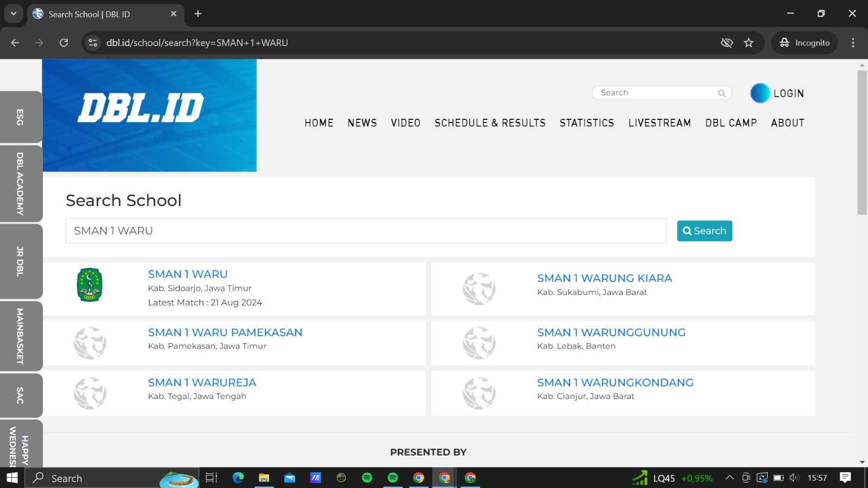The height and width of the screenshot is (488, 868).
Task: Open a new browser tab
Action: point(198,14)
